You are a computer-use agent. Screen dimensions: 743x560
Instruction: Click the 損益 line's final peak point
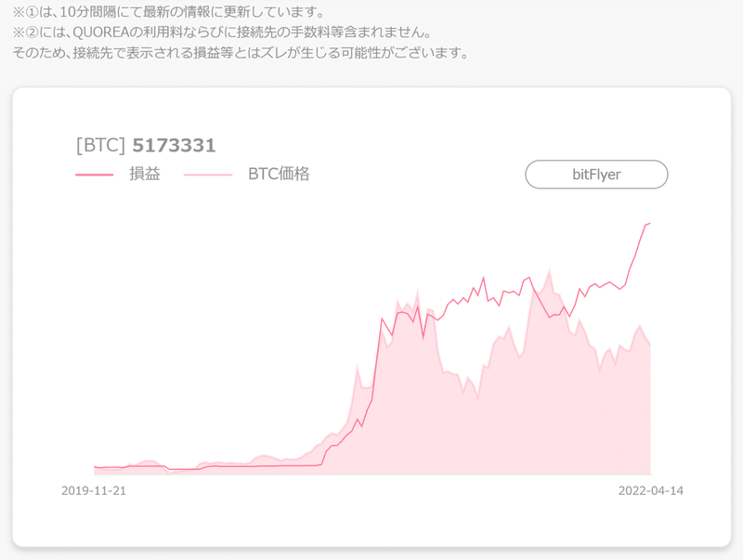pyautogui.click(x=649, y=223)
